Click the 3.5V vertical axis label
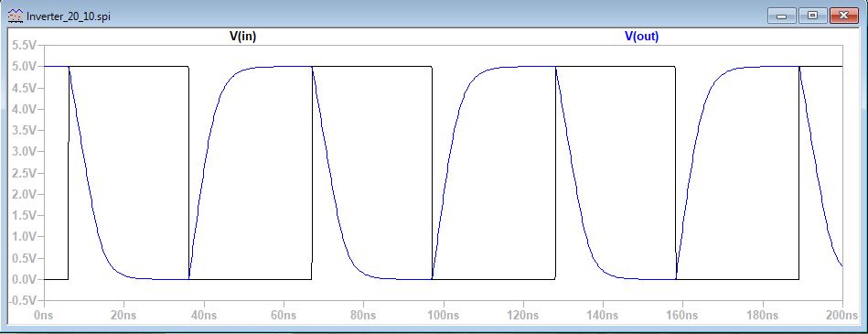Viewport: 868px width, 334px height. pyautogui.click(x=24, y=130)
